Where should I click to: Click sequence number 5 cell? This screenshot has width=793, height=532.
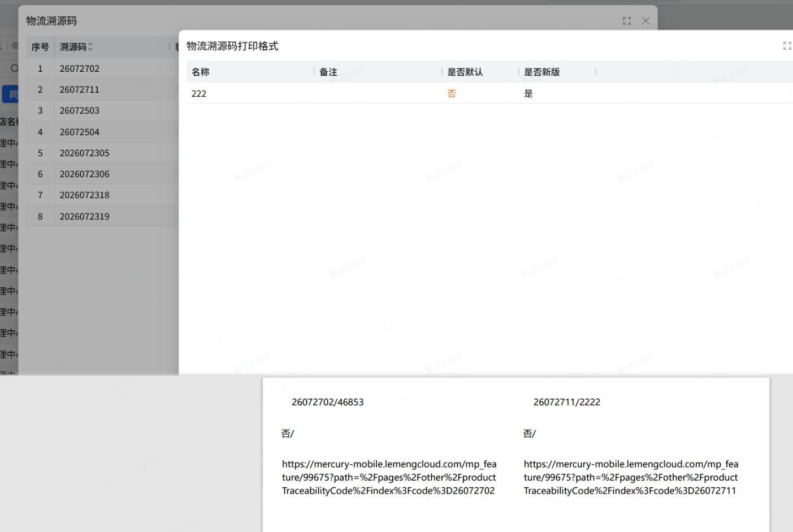click(x=40, y=153)
